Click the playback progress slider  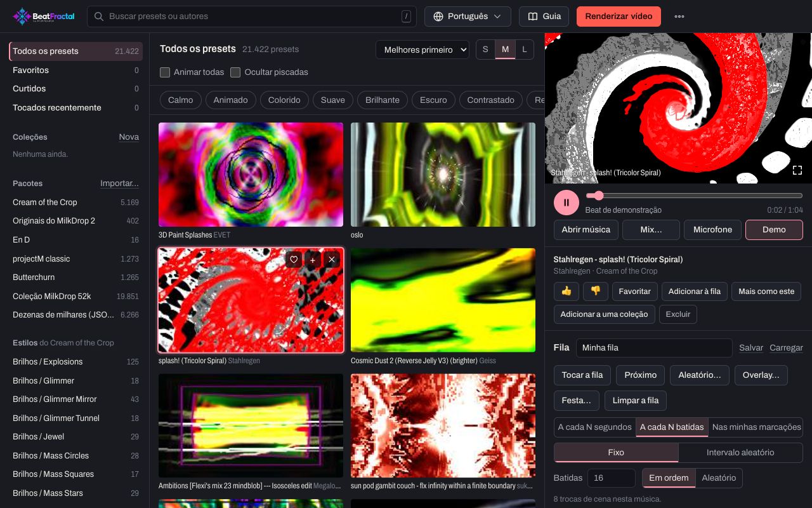(694, 196)
